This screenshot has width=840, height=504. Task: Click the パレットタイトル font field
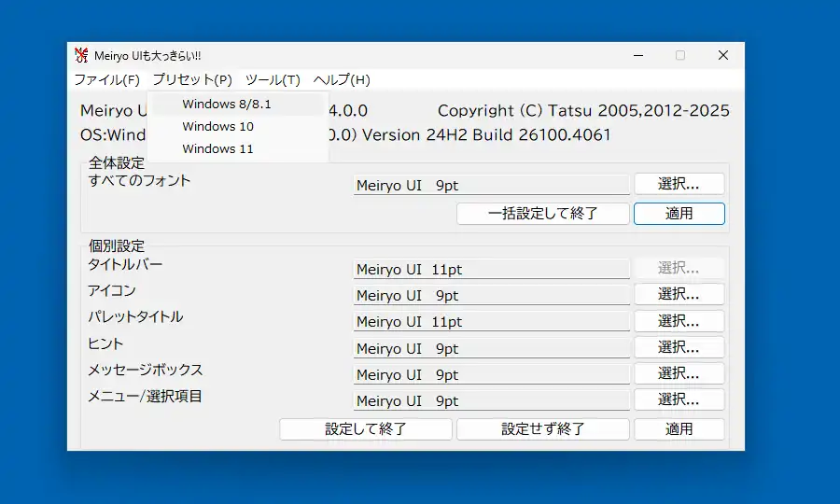(x=491, y=322)
